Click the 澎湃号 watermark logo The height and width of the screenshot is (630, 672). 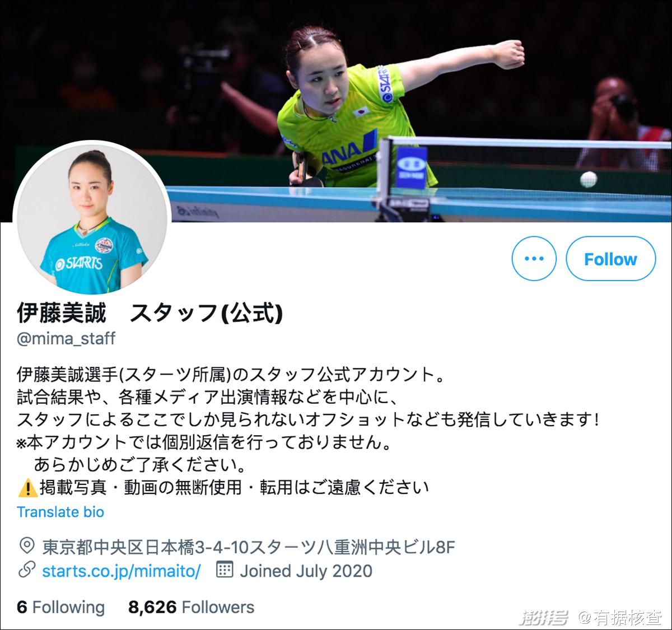click(x=544, y=618)
